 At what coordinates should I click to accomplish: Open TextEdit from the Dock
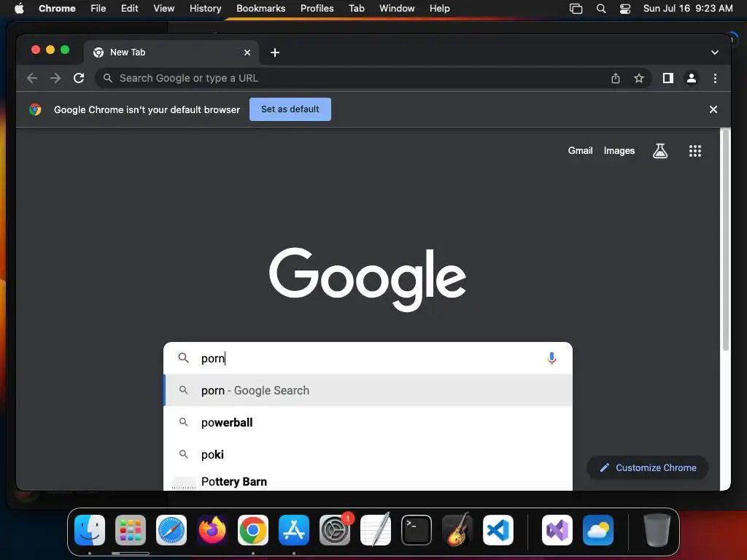(x=376, y=530)
